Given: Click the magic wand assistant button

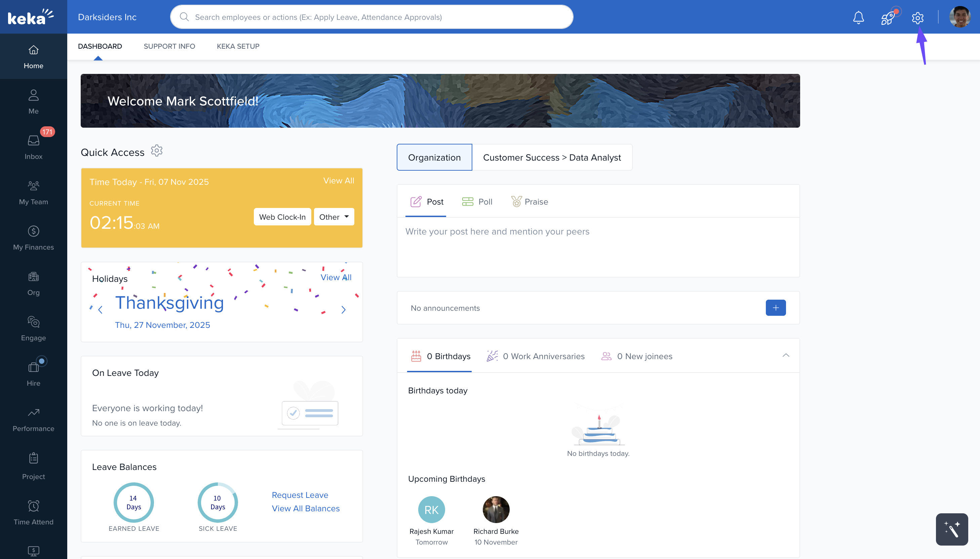Looking at the screenshot, I should coord(951,529).
